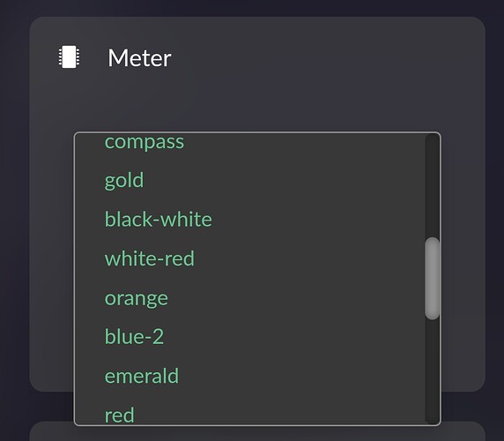Click the Meter chip icon
Viewport: 504px width, 441px height.
(69, 57)
